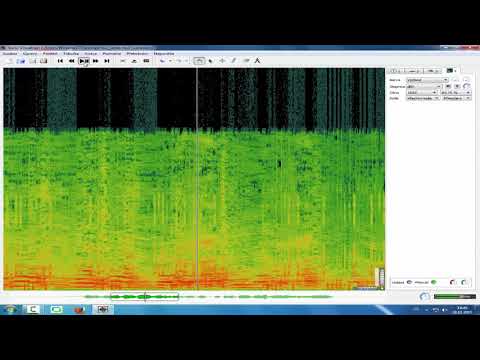Open the Windows Start button
The width and height of the screenshot is (480, 360).
click(11, 310)
